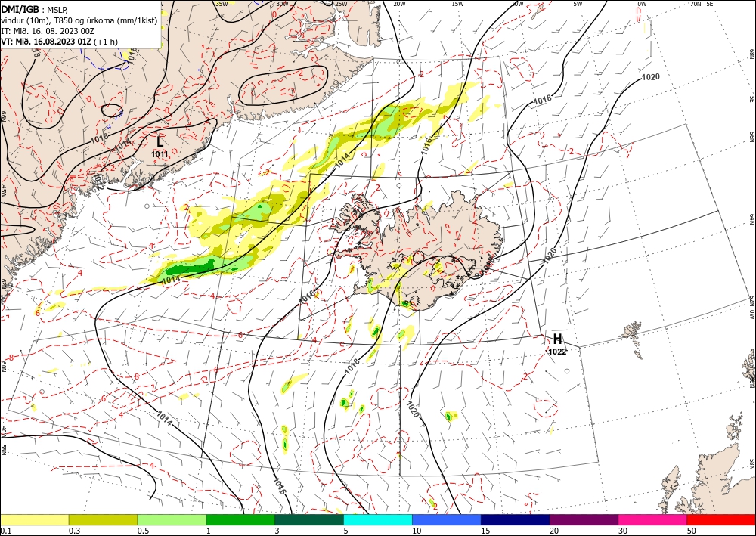Click the legend value '15'
This screenshot has width=756, height=536.
(x=485, y=531)
